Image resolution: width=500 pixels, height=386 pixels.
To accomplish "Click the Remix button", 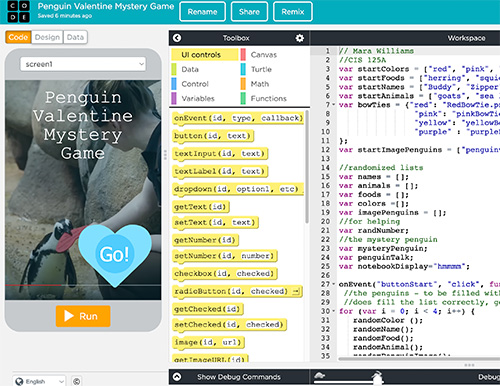I will (293, 12).
